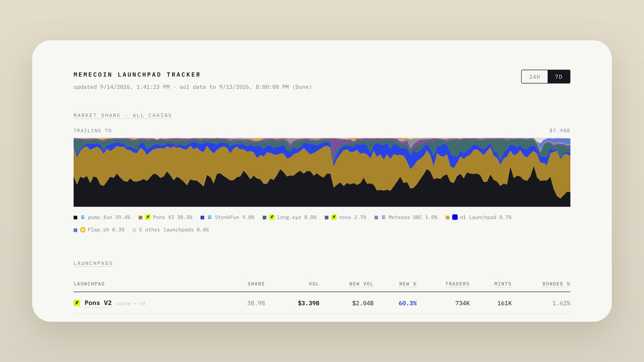Click the 'StonkFun 9.0%' legend label
This screenshot has width=644, height=362.
[x=235, y=217]
